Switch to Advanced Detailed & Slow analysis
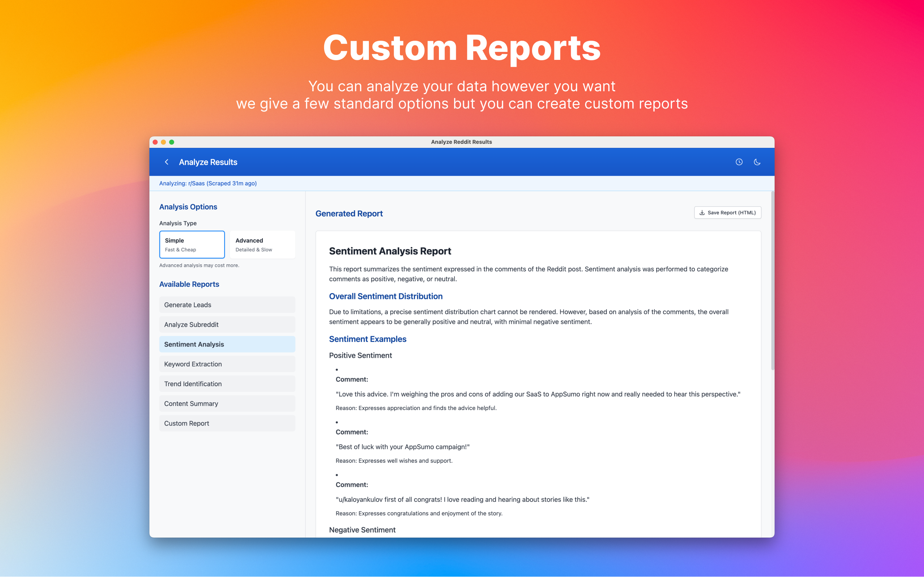This screenshot has width=924, height=577. [262, 244]
